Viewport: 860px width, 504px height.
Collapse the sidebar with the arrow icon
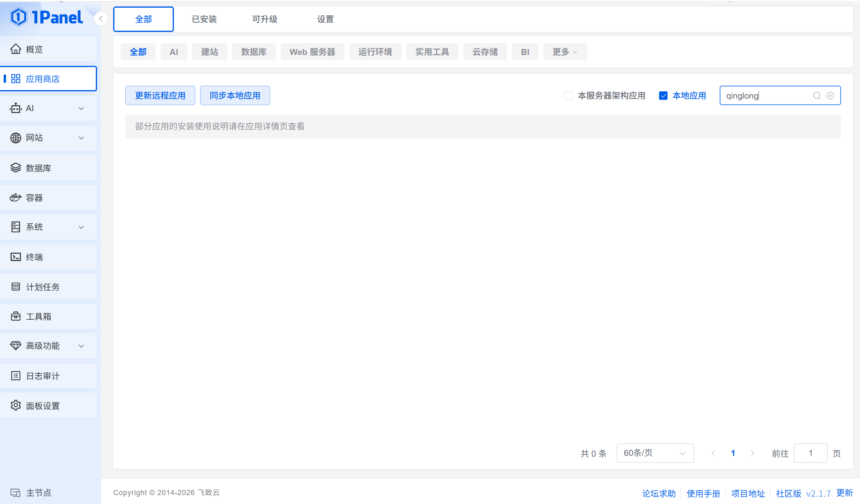[101, 19]
